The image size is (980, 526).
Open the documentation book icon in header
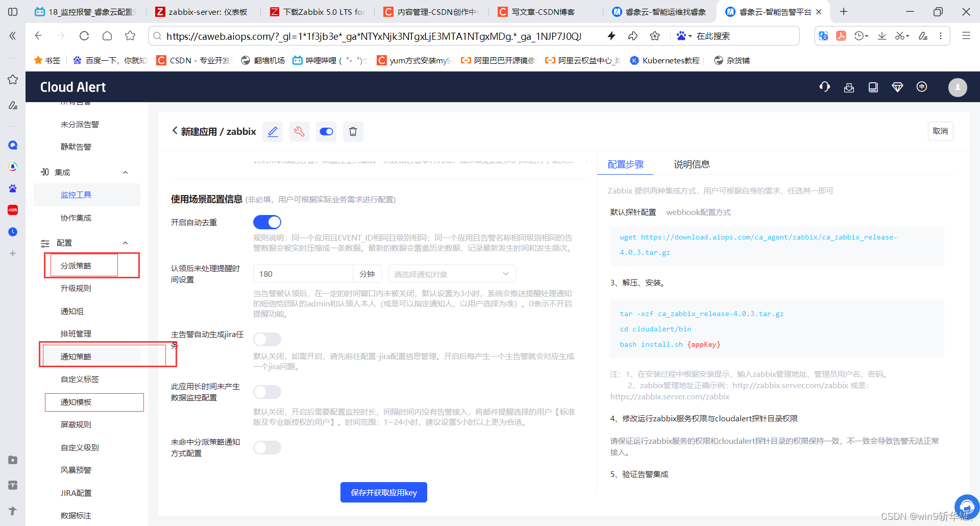click(873, 87)
